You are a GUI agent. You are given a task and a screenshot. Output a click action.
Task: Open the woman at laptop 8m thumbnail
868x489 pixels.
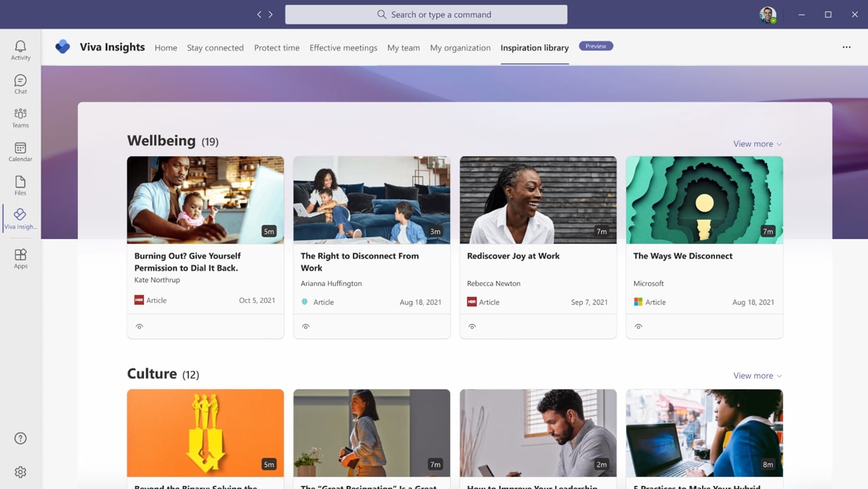(x=704, y=433)
